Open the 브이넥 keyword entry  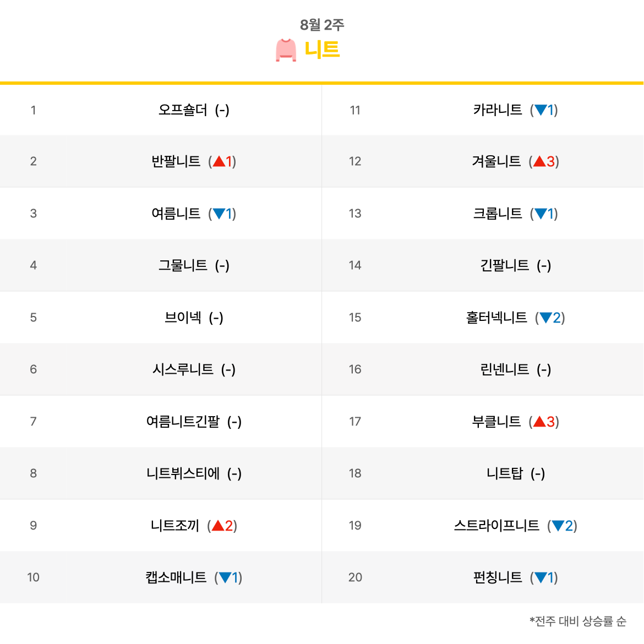tap(183, 318)
